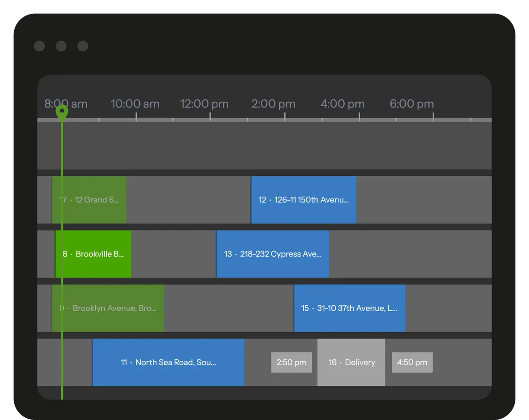The width and height of the screenshot is (529, 420).
Task: Open stop 12 at 126-11 150th Avenue
Action: (304, 200)
